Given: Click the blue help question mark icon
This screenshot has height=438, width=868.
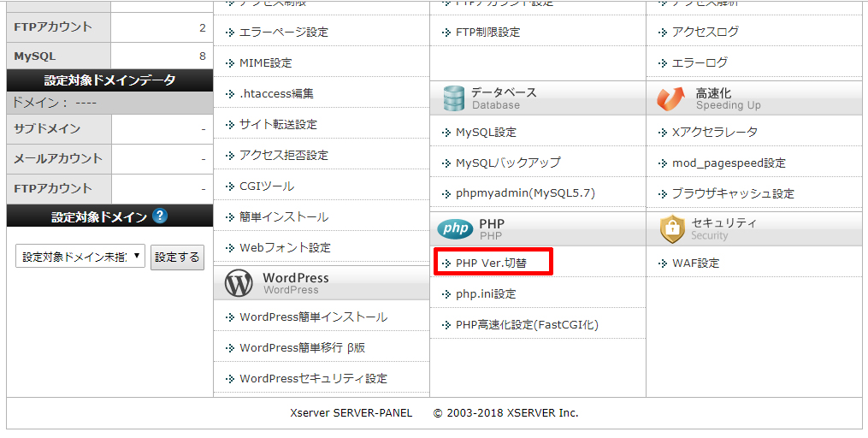Looking at the screenshot, I should tap(160, 216).
